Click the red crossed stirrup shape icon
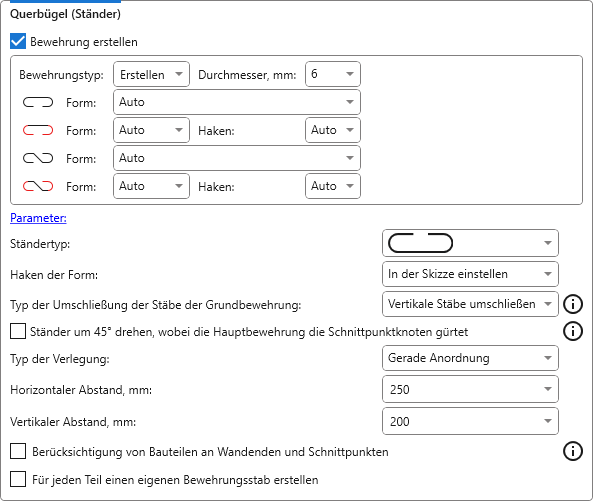The width and height of the screenshot is (593, 501). pos(38,186)
